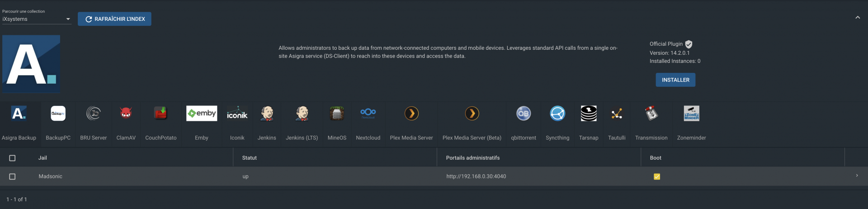
Task: Select the Zoneminder plugin
Action: coord(691,123)
